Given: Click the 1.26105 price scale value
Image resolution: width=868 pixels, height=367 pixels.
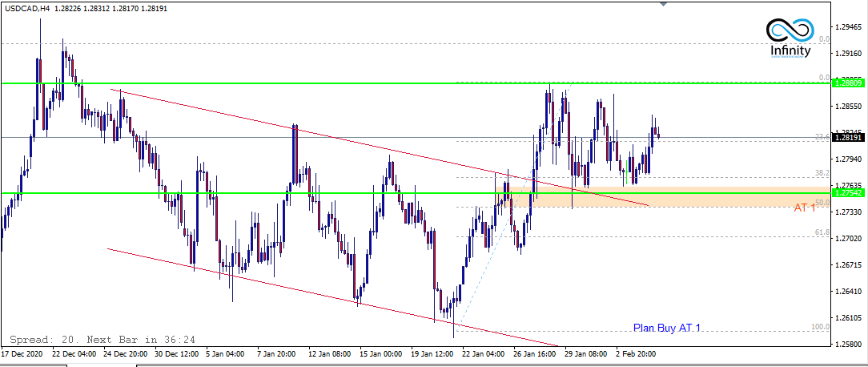Looking at the screenshot, I should (848, 318).
